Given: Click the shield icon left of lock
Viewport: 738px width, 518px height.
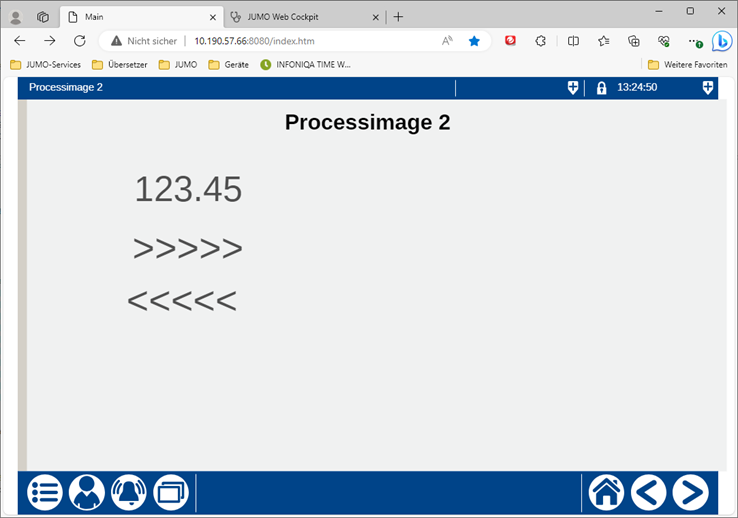Looking at the screenshot, I should [573, 88].
